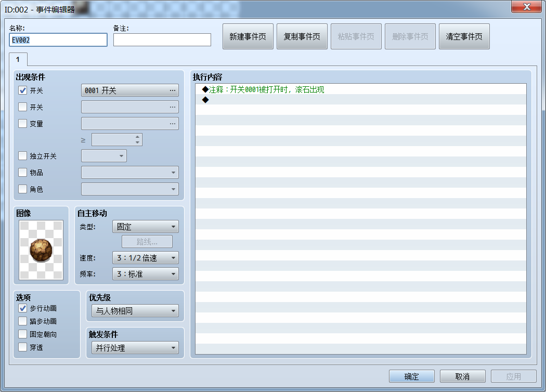This screenshot has height=392, width=546.
Task: Uncheck the first 开关 condition checkbox
Action: pyautogui.click(x=23, y=90)
